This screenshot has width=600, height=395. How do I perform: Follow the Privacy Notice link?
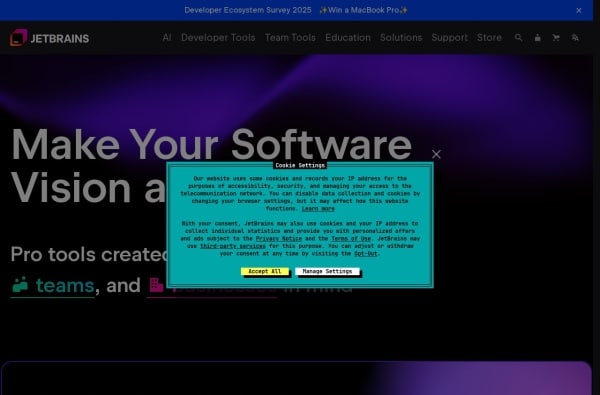coord(279,238)
